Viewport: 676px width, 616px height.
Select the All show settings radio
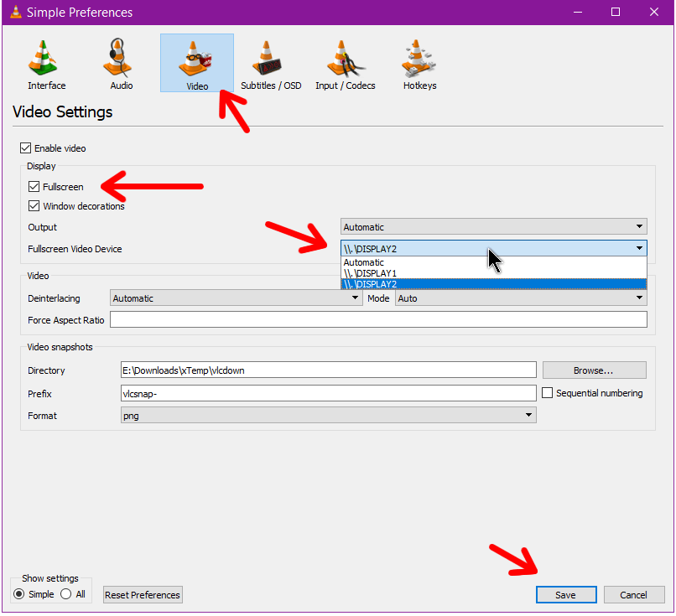(66, 594)
